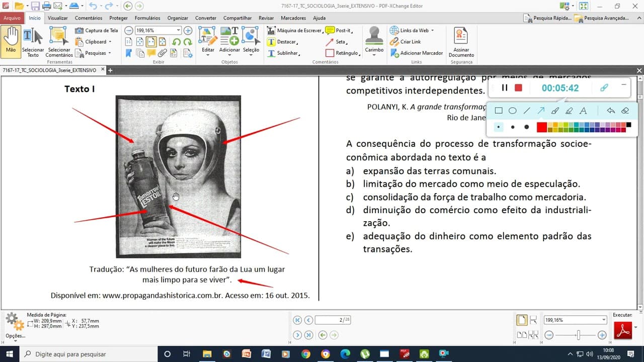Click the Print icon in quick access toolbar

click(x=46, y=6)
